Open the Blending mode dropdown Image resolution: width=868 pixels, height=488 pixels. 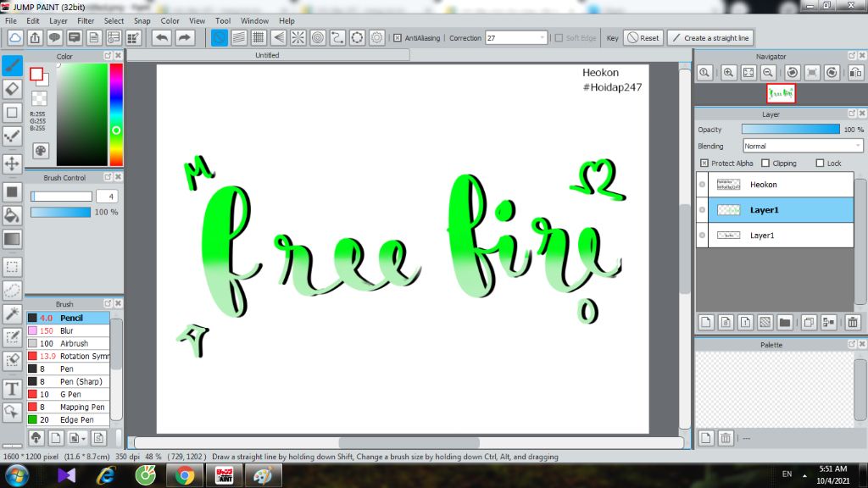858,146
